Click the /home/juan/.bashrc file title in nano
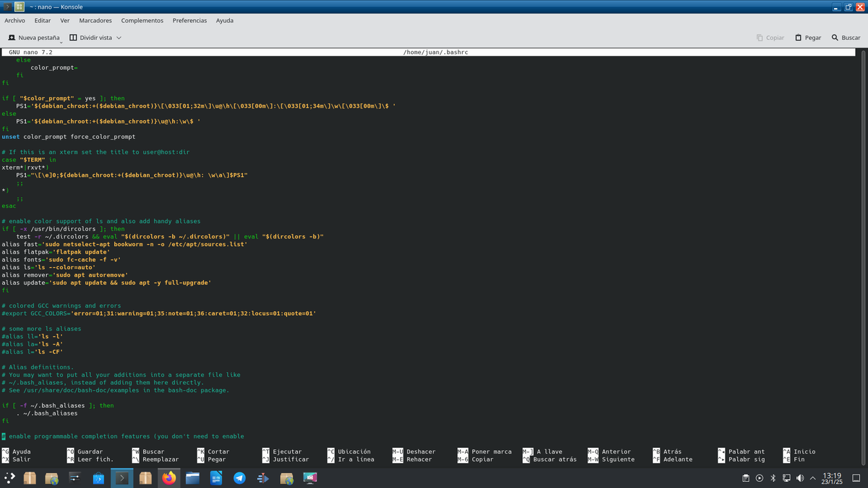This screenshot has height=488, width=868. click(x=435, y=52)
